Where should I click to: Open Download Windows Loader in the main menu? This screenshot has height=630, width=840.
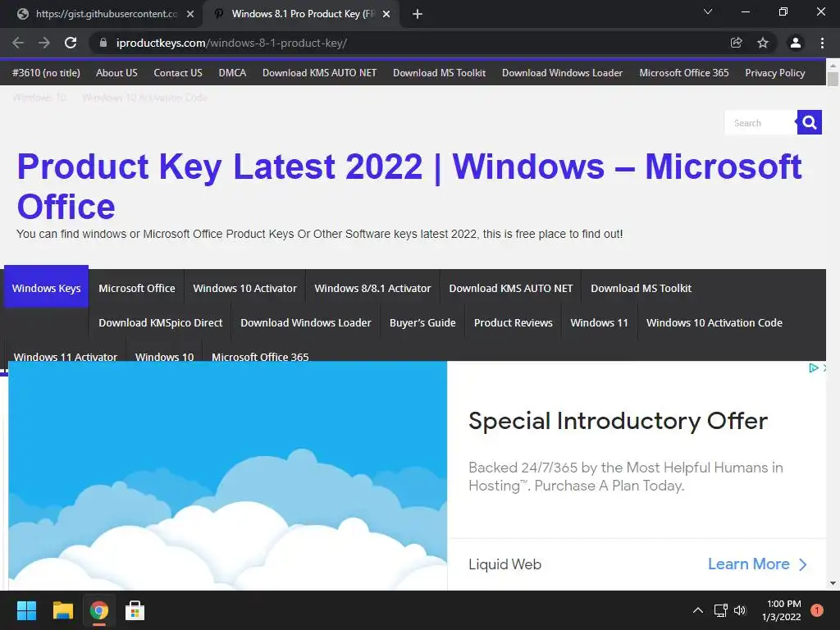click(306, 323)
